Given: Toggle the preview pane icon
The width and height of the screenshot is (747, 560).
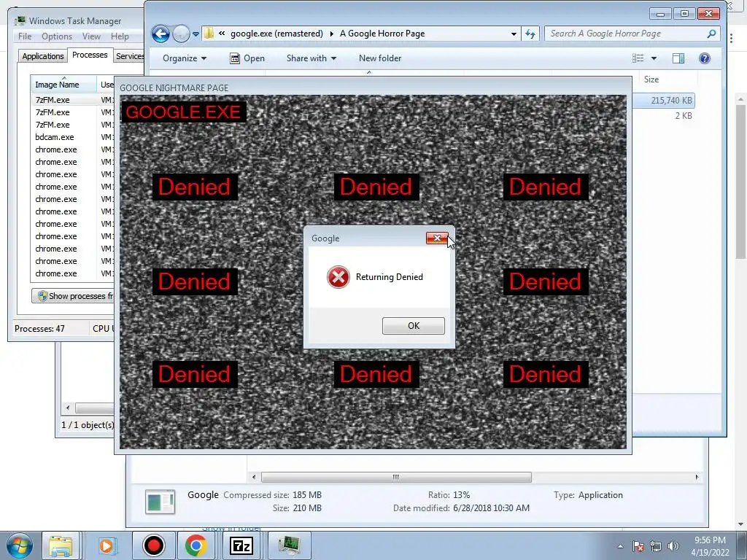Looking at the screenshot, I should [678, 58].
